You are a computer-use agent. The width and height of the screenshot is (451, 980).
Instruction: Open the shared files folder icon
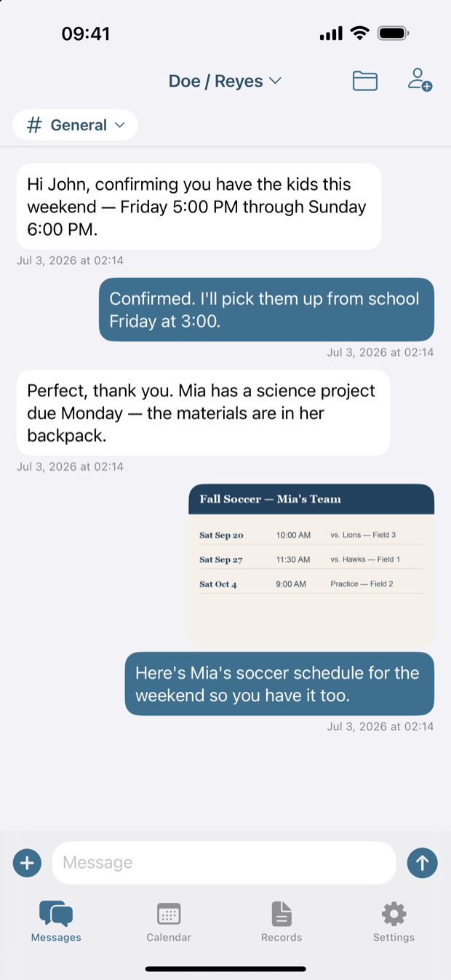365,81
